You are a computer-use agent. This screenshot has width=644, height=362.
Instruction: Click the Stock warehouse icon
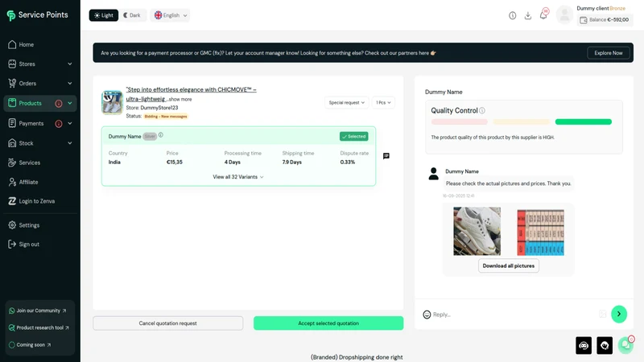click(12, 143)
